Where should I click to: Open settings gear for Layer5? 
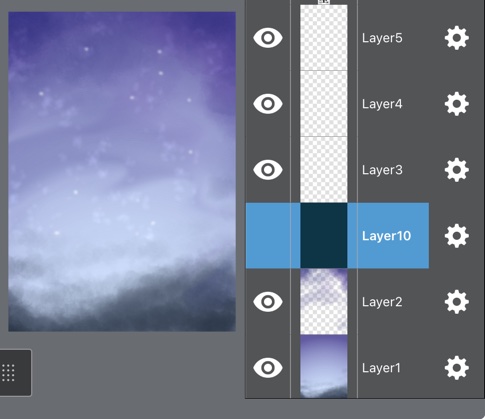(x=457, y=38)
